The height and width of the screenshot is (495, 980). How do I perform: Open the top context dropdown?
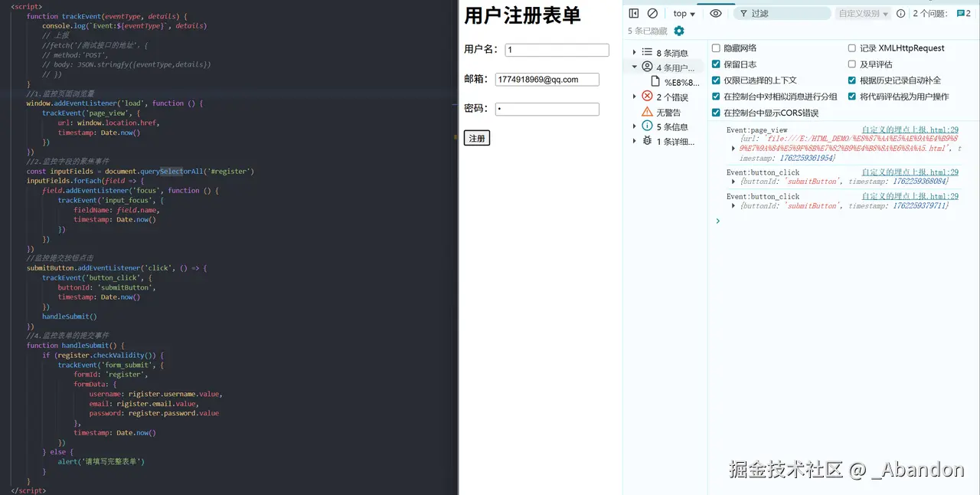tap(684, 13)
